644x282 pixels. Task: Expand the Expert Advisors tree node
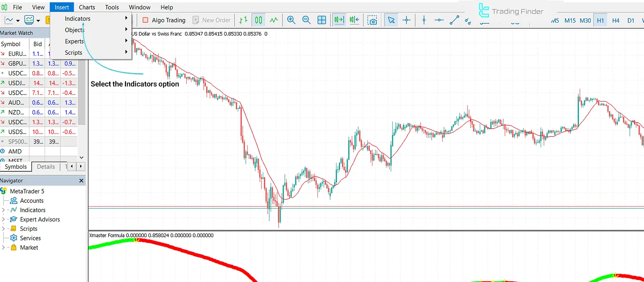pos(3,219)
